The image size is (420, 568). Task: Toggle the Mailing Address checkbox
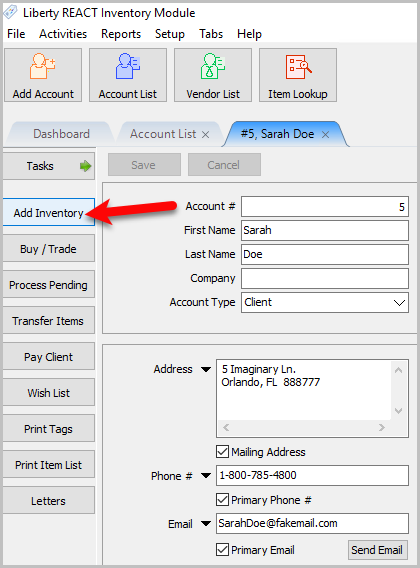click(x=222, y=452)
